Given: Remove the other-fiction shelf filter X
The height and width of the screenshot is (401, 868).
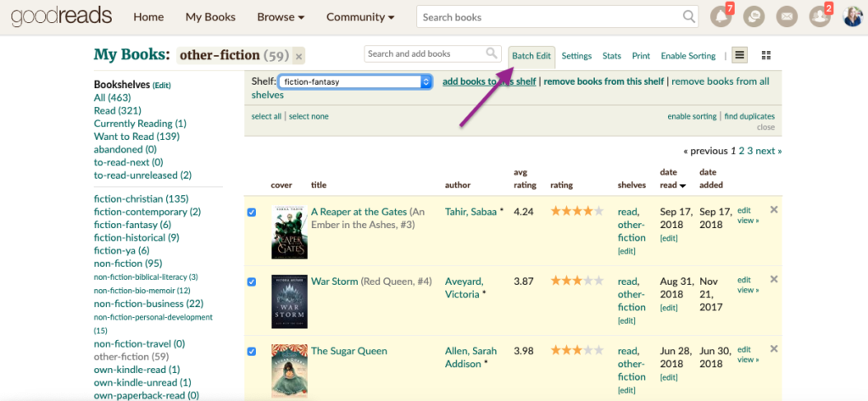Looking at the screenshot, I should [299, 57].
